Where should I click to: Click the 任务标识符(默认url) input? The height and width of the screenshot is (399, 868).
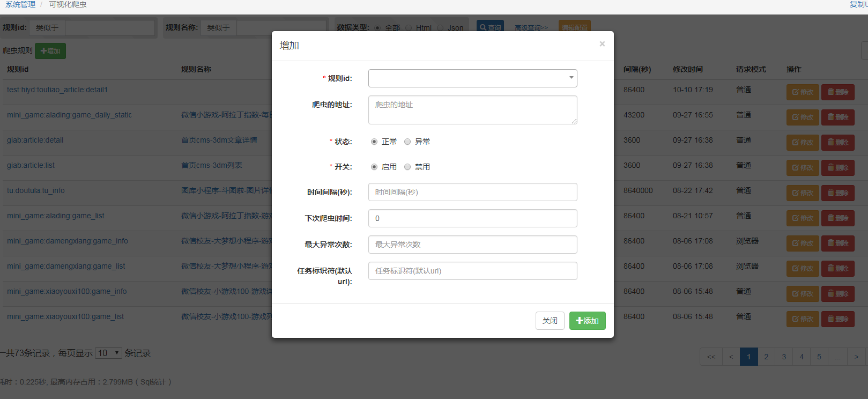(x=472, y=271)
